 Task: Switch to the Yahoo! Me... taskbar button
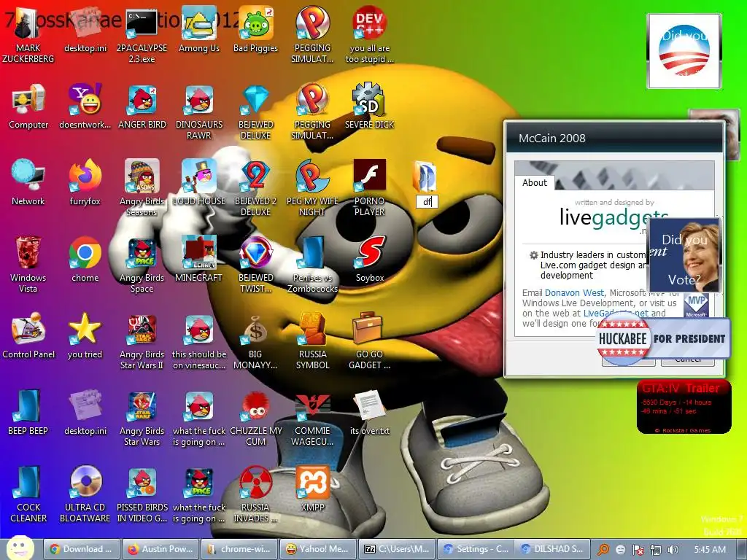coord(318,549)
